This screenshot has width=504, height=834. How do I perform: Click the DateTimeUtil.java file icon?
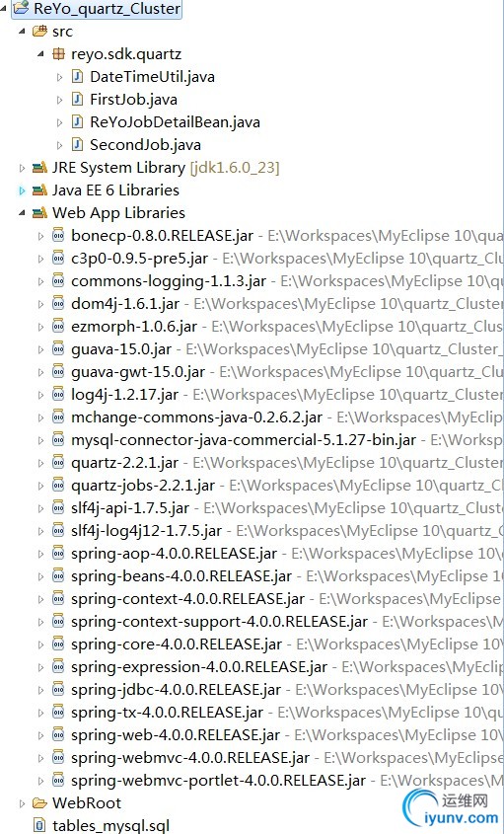click(78, 77)
